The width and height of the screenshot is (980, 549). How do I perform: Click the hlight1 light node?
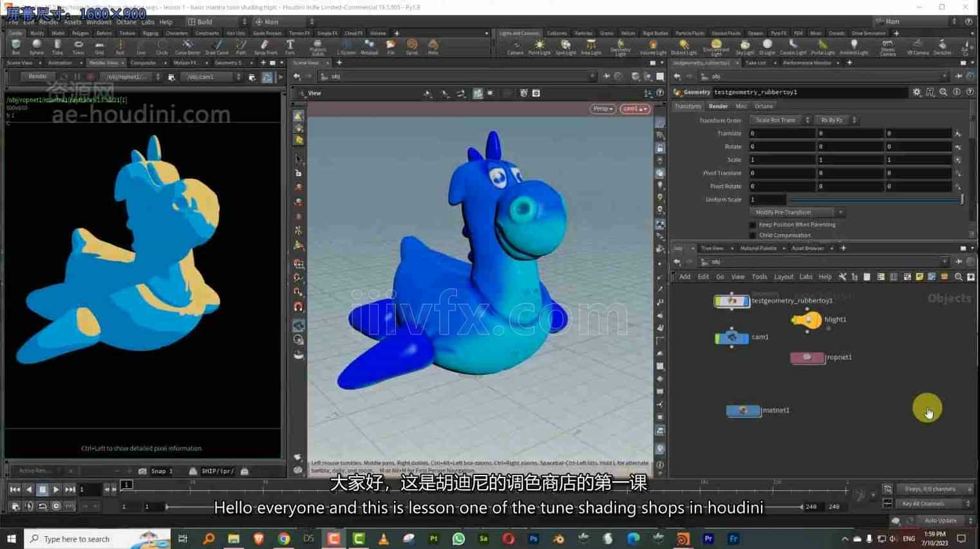point(807,320)
